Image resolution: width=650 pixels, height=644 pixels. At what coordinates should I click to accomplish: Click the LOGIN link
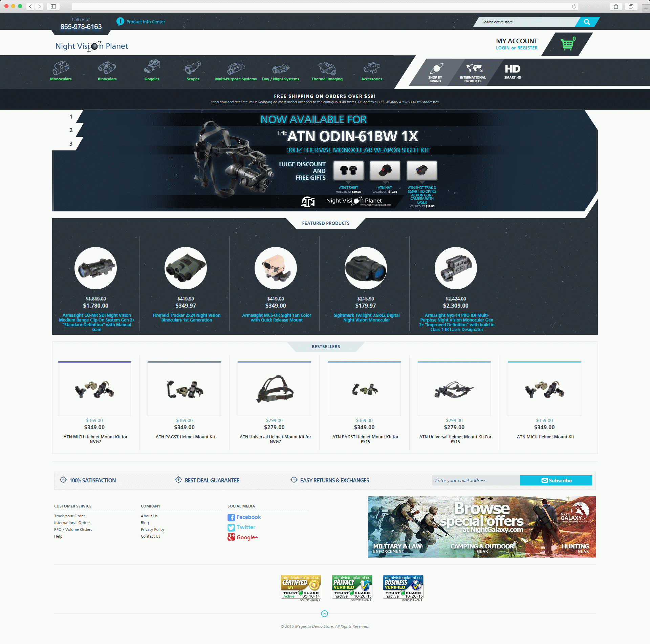click(x=503, y=48)
